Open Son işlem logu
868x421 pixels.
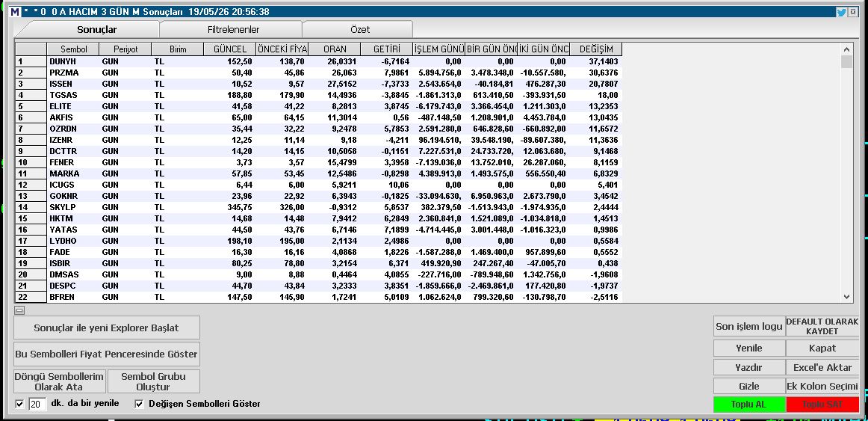point(749,326)
